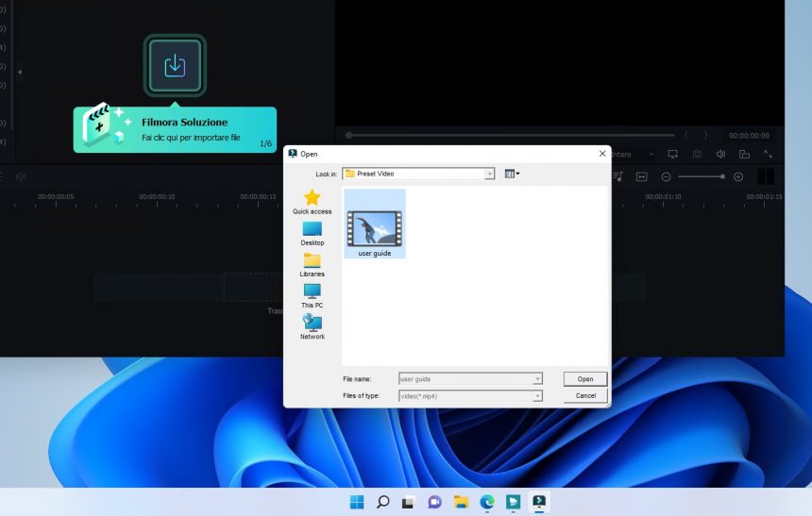Click the mark in bracket in preview
This screenshot has height=516, width=812.
pyautogui.click(x=686, y=135)
